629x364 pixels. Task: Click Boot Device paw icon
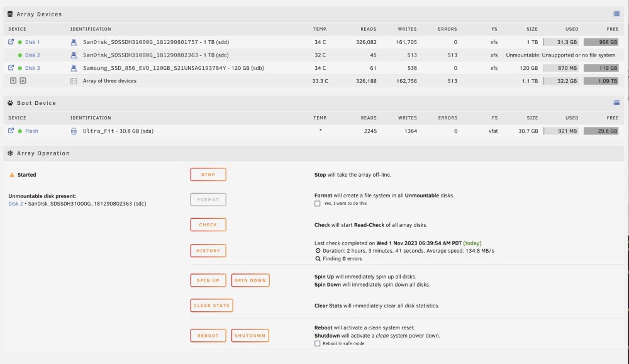tap(11, 103)
